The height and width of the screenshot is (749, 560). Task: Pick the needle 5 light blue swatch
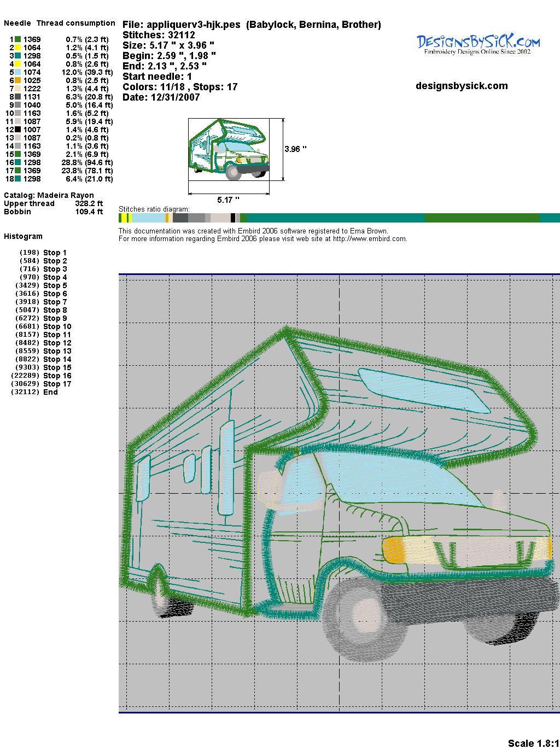[x=17, y=72]
